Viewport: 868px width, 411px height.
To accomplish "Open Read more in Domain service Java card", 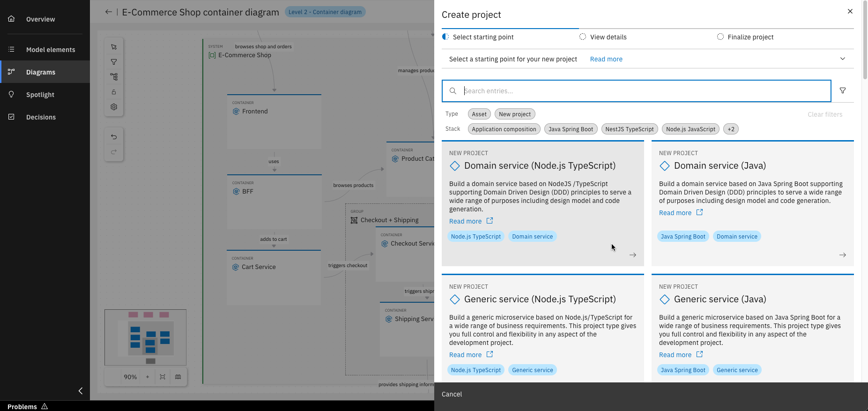I will 681,213.
